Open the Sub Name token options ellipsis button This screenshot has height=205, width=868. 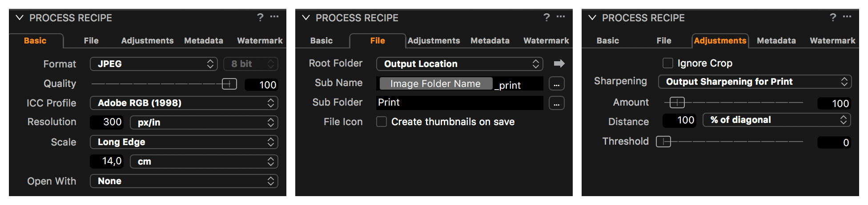556,83
